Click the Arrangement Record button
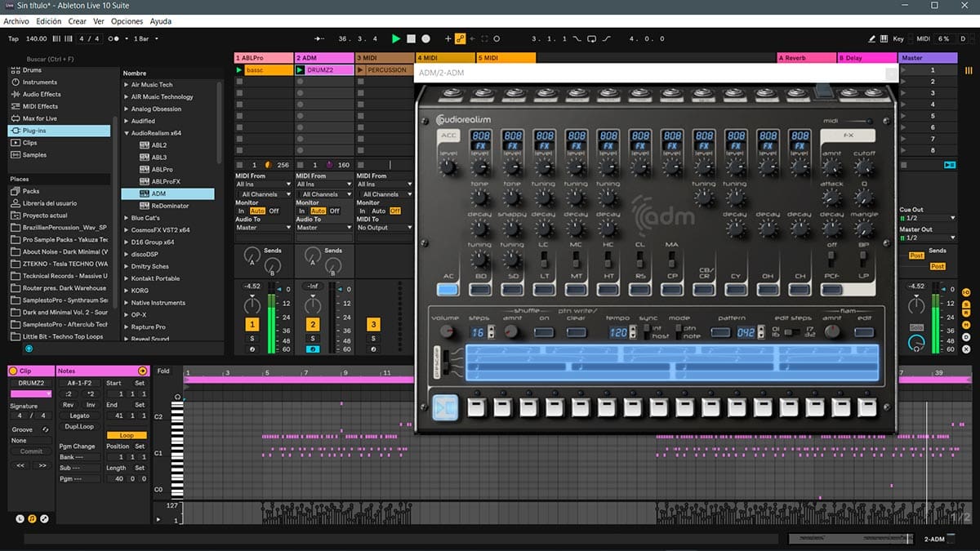The width and height of the screenshot is (980, 551). [425, 38]
